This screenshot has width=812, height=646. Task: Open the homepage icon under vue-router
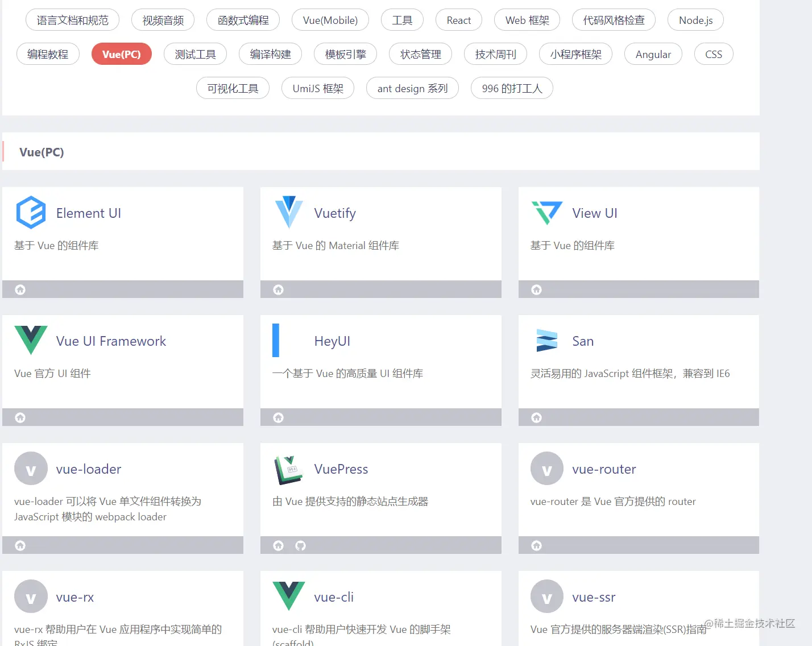point(536,545)
